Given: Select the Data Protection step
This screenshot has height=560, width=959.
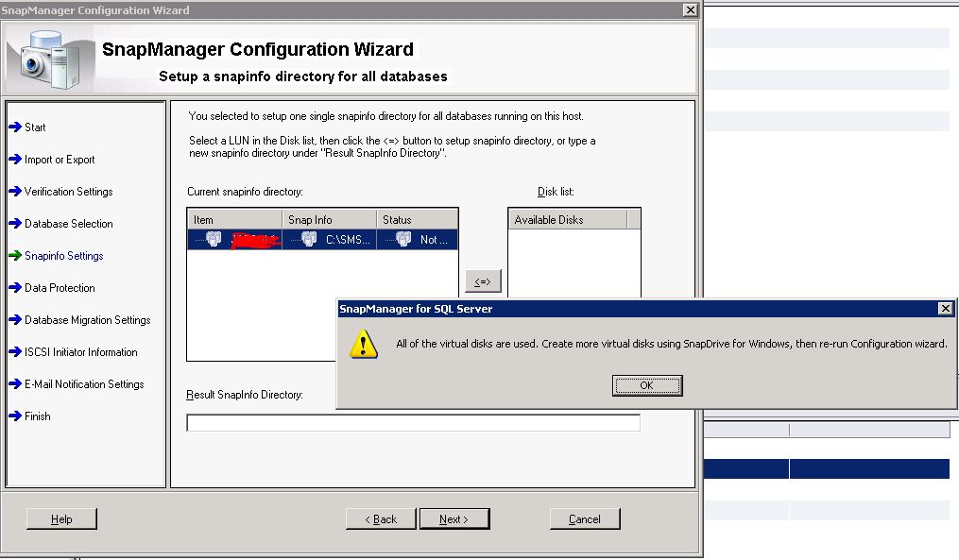Looking at the screenshot, I should pos(60,288).
